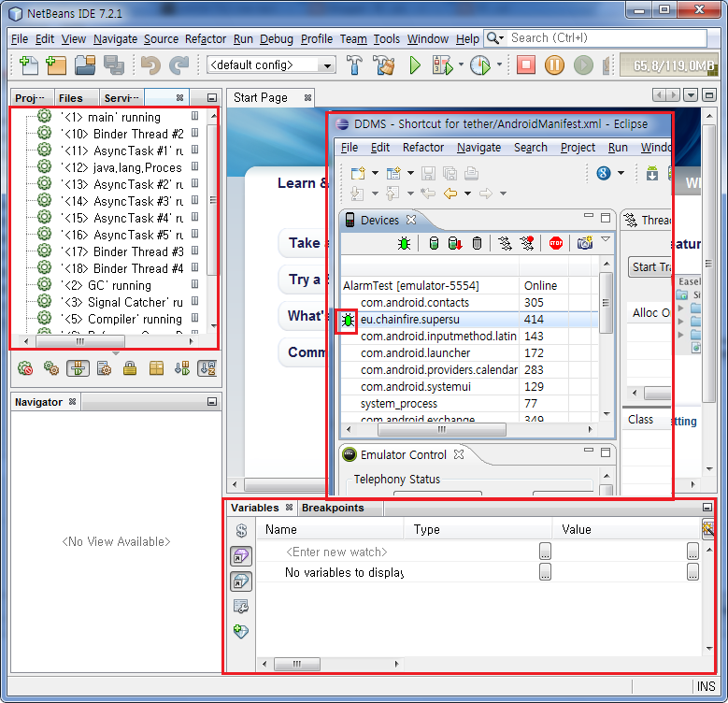This screenshot has width=728, height=703.
Task: Click the orange Pause debugger icon
Action: 554,65
